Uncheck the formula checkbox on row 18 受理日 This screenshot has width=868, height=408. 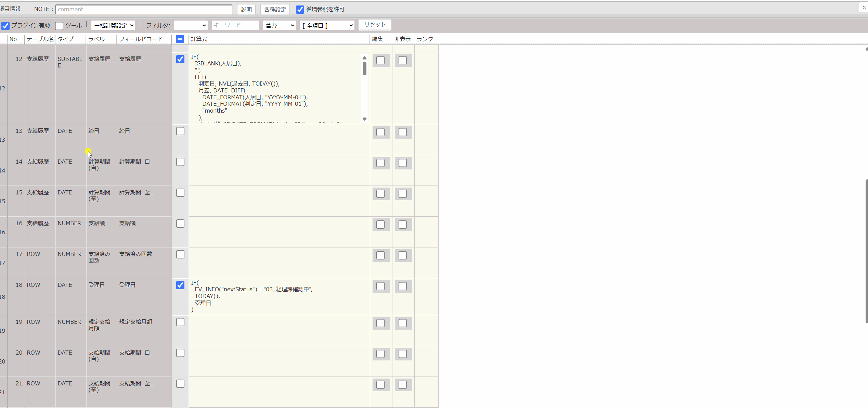coord(180,285)
